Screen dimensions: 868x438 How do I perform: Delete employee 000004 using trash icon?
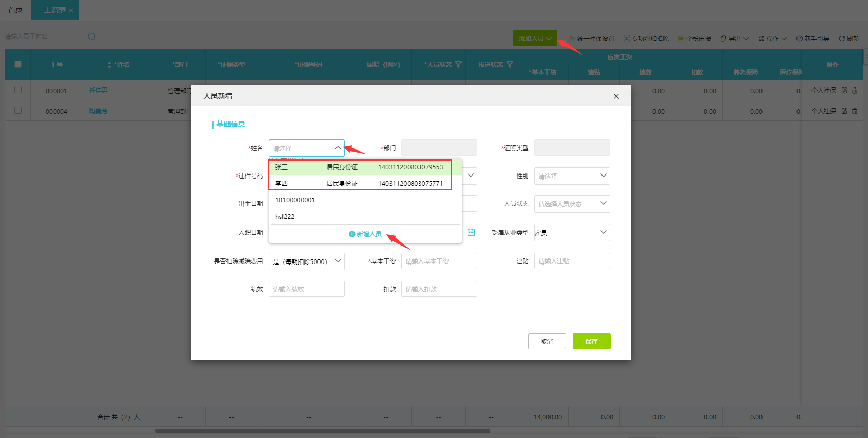[x=855, y=111]
